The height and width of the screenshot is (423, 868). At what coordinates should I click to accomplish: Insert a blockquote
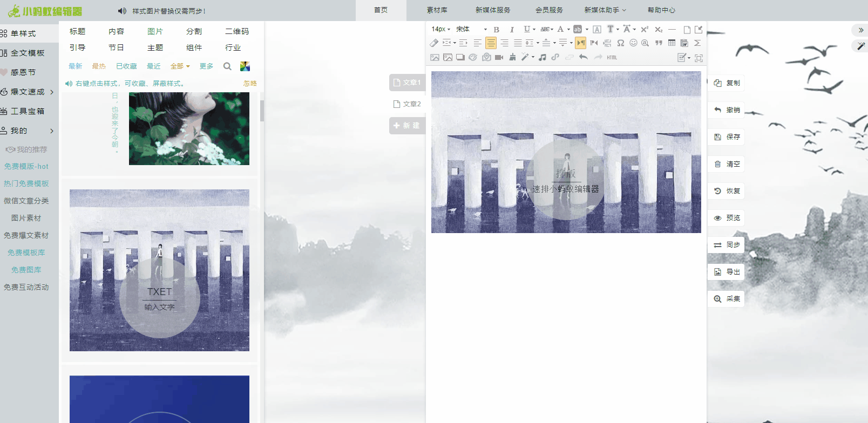(x=659, y=43)
